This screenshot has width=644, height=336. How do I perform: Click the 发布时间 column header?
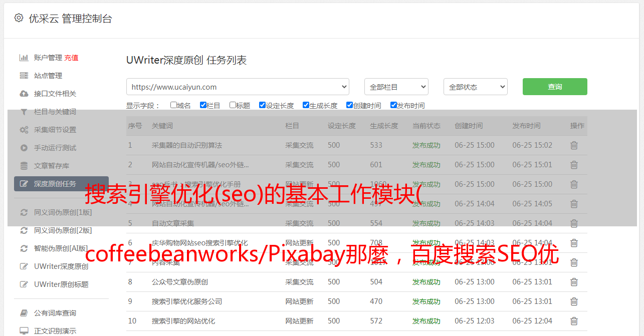pyautogui.click(x=526, y=126)
